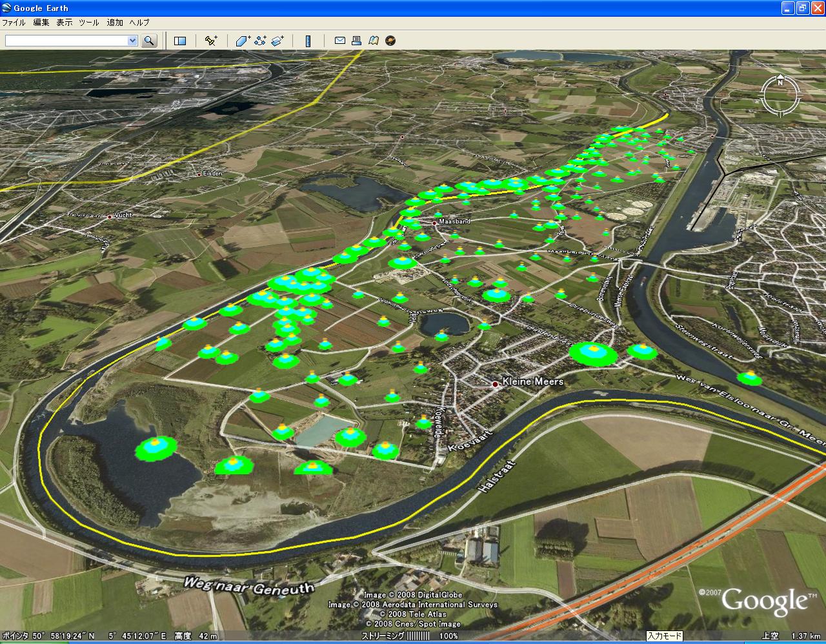Open the ヘルプ menu
The height and width of the screenshot is (644, 826).
coord(139,23)
